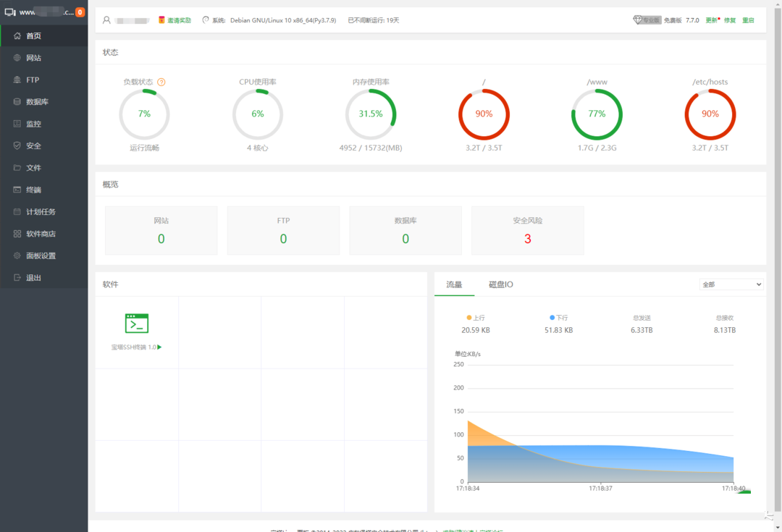782x532 pixels.
Task: Click the scroll-down arrow of page scrollbar
Action: click(x=778, y=527)
